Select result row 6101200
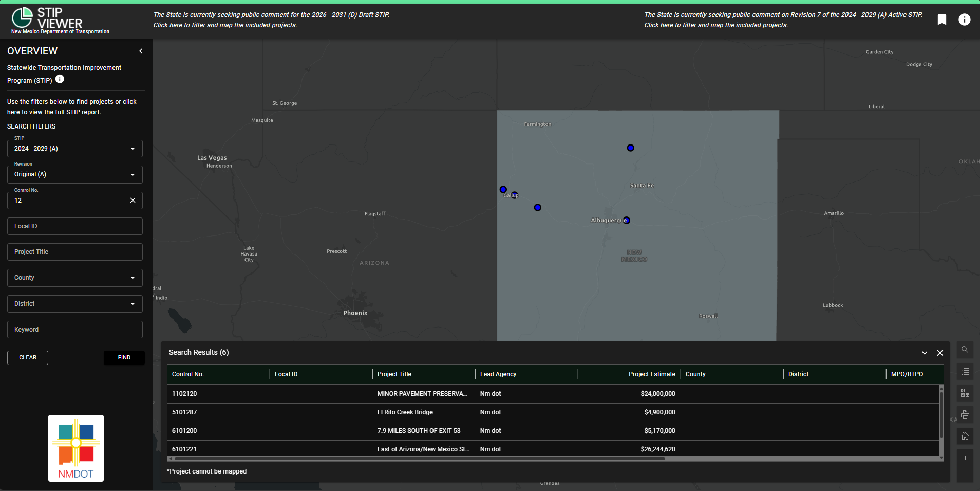The image size is (980, 491). pyautogui.click(x=553, y=431)
